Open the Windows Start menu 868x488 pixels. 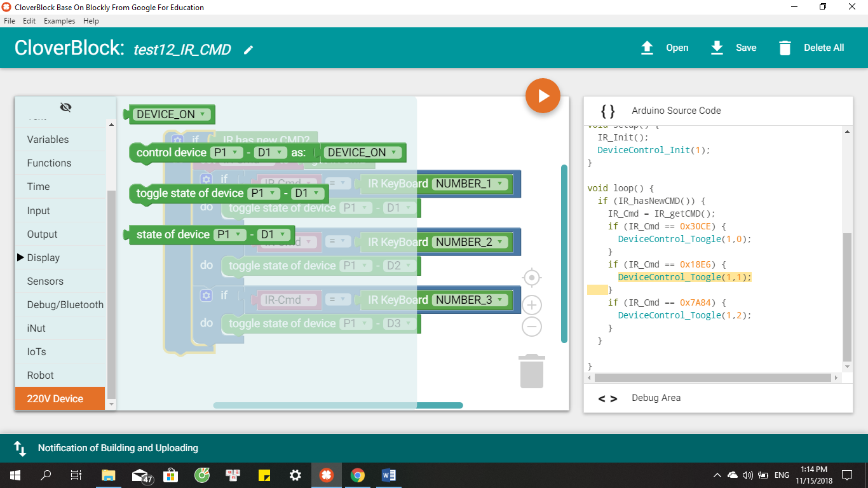(x=15, y=475)
